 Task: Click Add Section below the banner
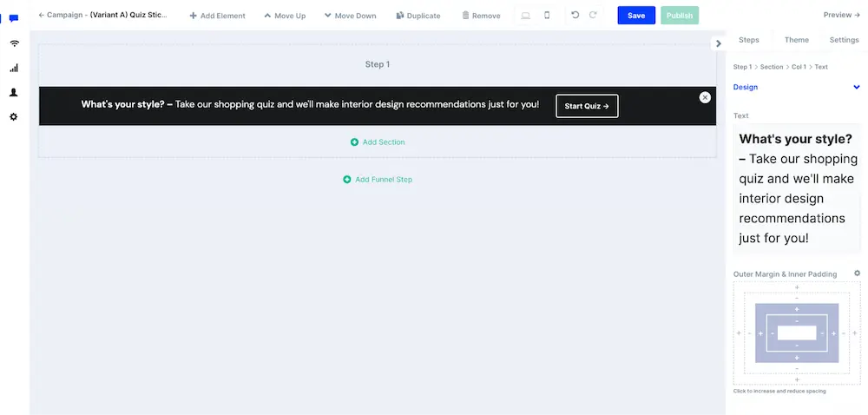pyautogui.click(x=378, y=142)
